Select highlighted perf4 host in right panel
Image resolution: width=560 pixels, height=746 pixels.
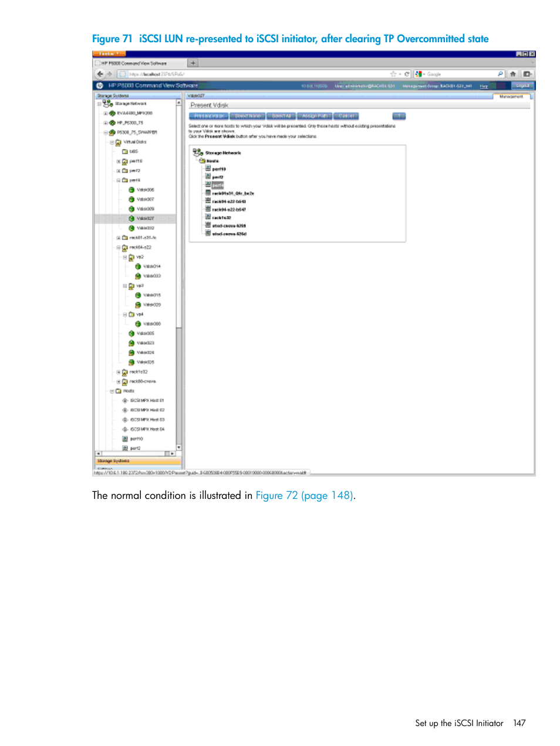coord(218,185)
